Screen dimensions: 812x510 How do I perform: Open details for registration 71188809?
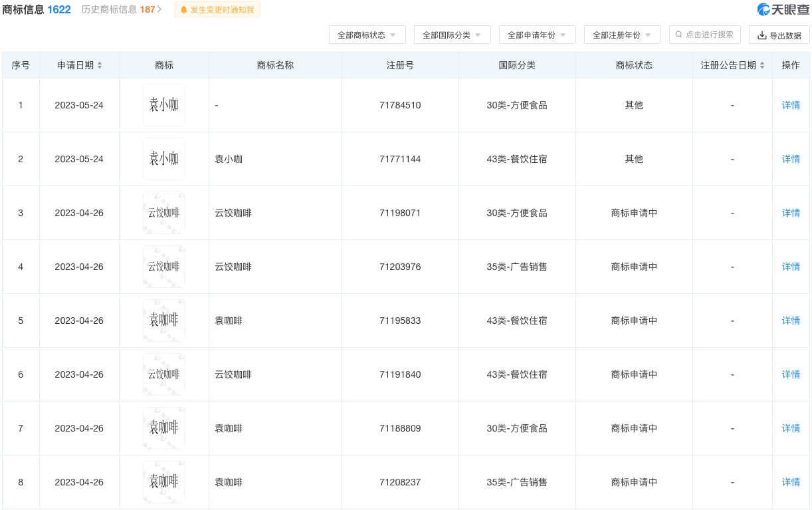(791, 428)
